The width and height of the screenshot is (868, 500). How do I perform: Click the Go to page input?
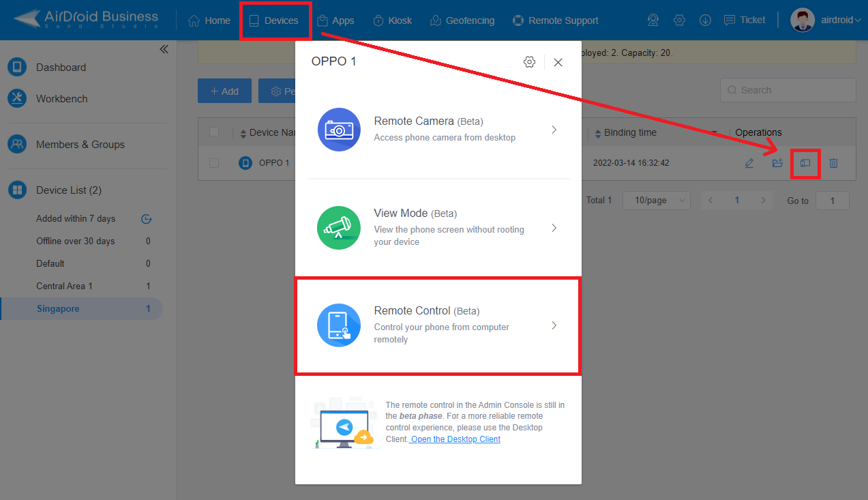pyautogui.click(x=832, y=201)
